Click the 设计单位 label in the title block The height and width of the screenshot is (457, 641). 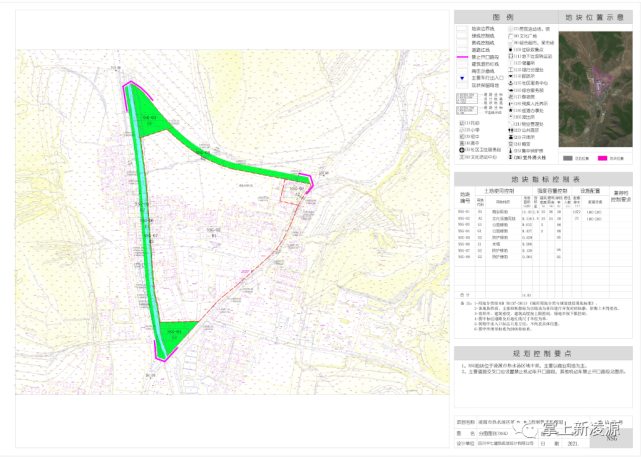pos(466,444)
